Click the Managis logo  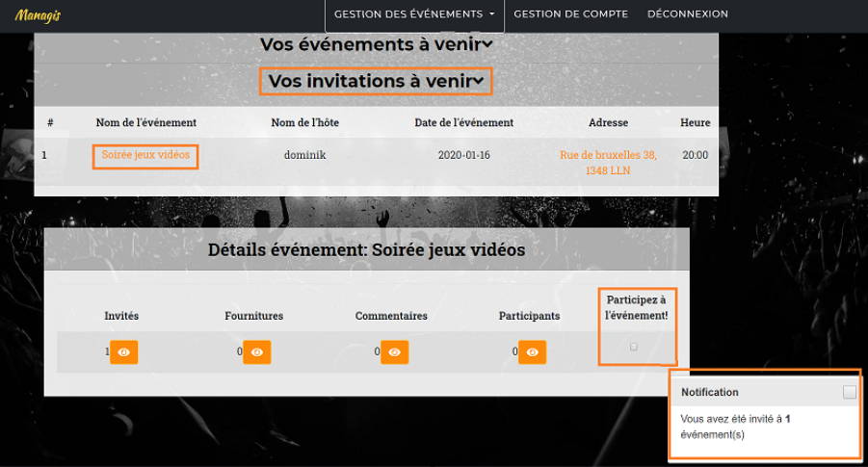tap(38, 14)
